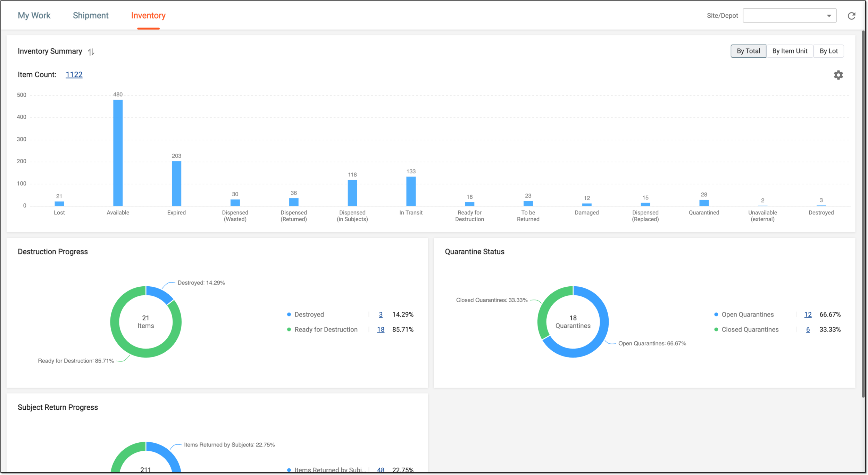Click the 'Destroyed: 14.29%' chart callout
The image size is (868, 475).
[201, 283]
